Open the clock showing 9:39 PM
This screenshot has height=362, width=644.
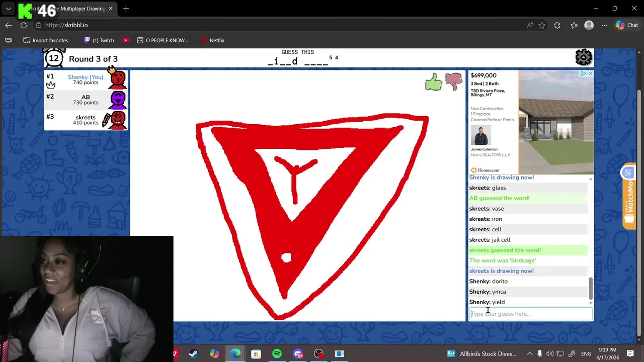(x=608, y=353)
